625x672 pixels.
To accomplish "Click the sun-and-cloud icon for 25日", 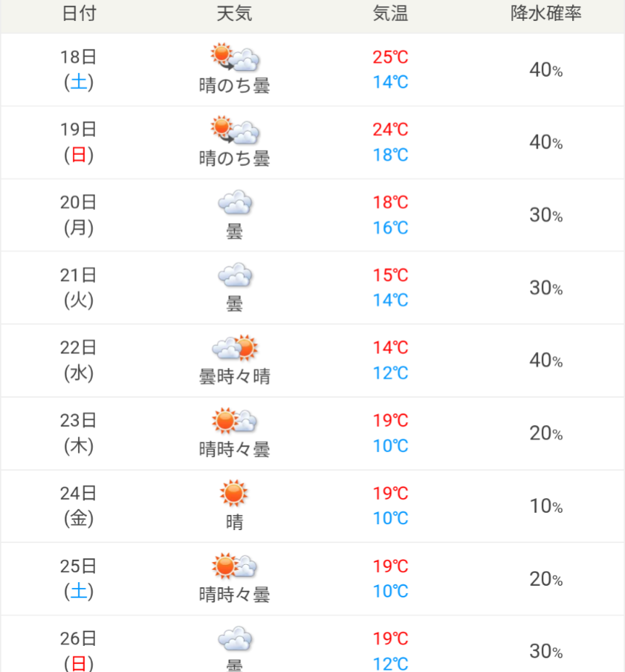I will click(x=235, y=566).
